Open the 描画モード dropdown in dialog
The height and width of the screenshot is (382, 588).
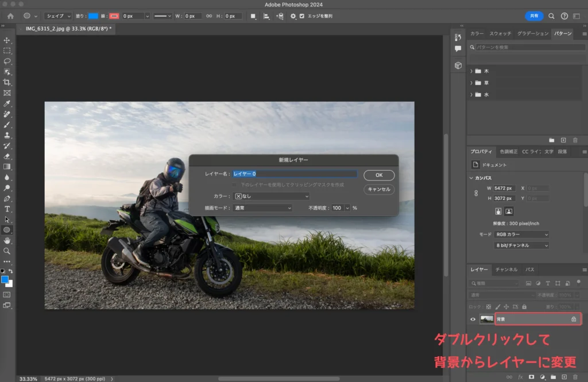point(263,208)
